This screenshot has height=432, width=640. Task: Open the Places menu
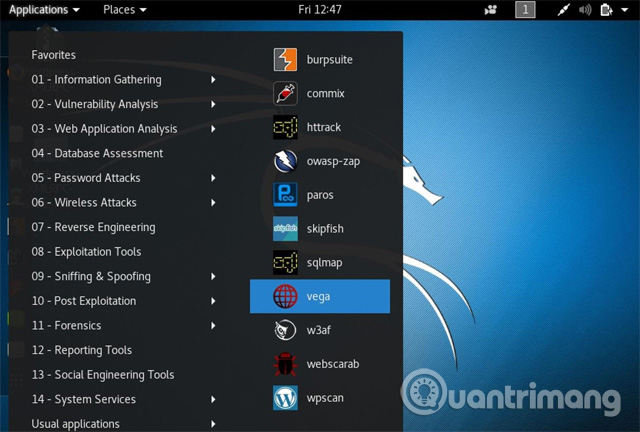(124, 10)
